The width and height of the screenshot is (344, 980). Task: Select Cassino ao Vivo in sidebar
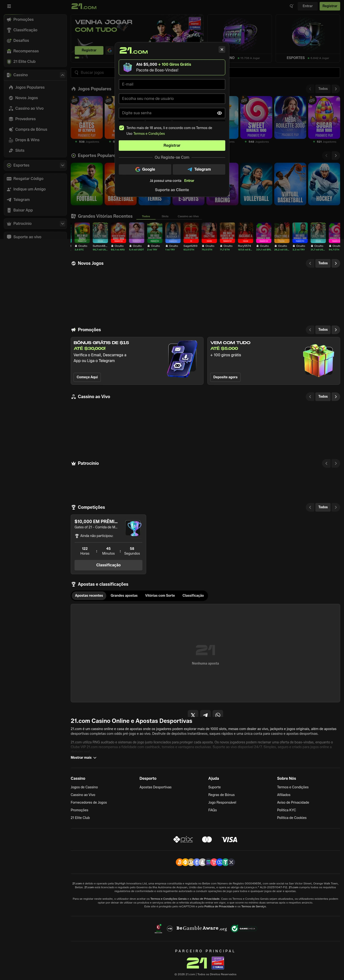point(35,108)
